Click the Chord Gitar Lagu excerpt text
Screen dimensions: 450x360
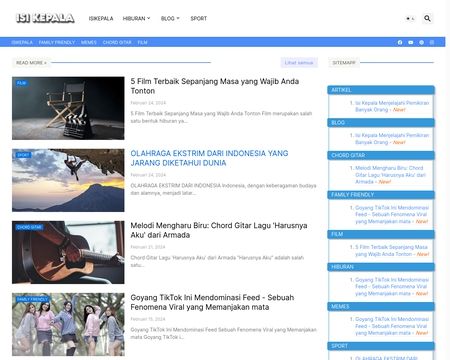pyautogui.click(x=217, y=261)
